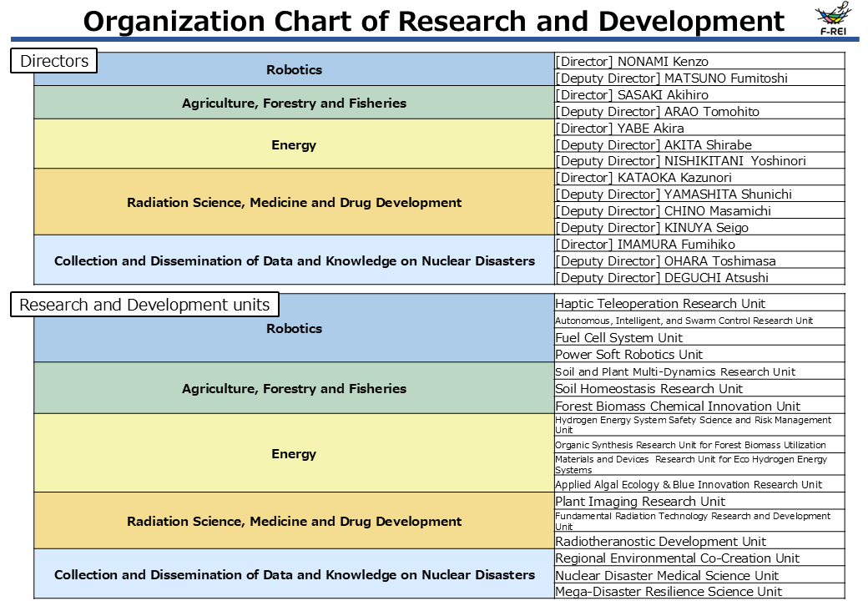Image resolution: width=868 pixels, height=601 pixels.
Task: Open Radiotheranostic Development Unit entry
Action: tap(660, 542)
